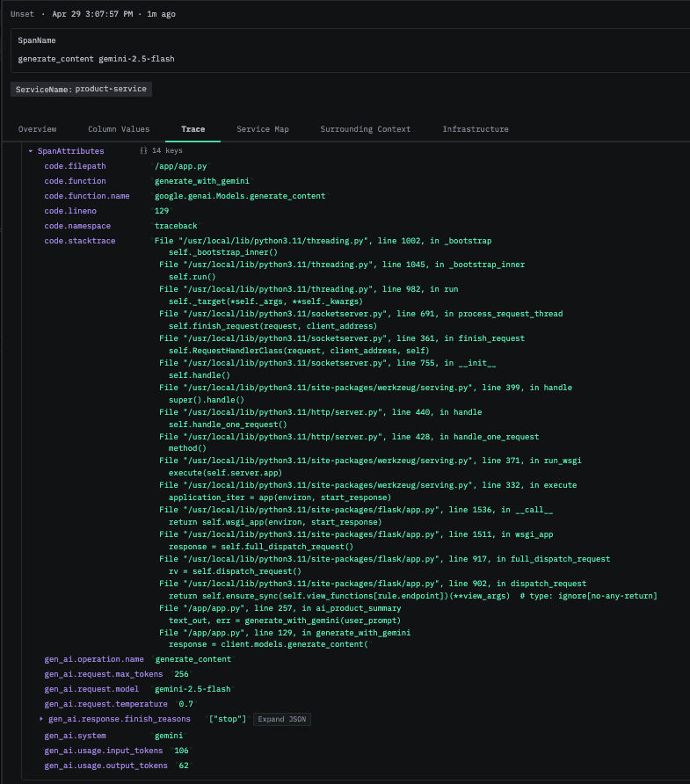Click the code.lineno key

(x=70, y=211)
